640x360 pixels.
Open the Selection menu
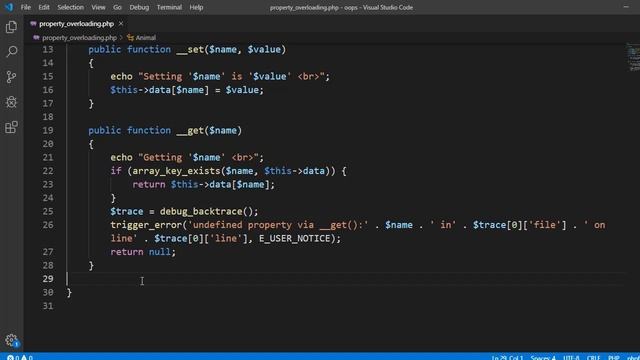coord(70,7)
